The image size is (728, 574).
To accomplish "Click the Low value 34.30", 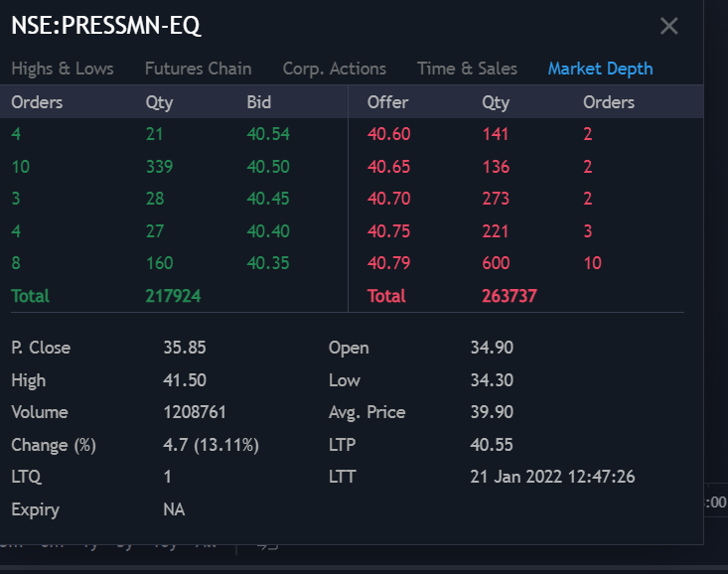I will pyautogui.click(x=492, y=380).
